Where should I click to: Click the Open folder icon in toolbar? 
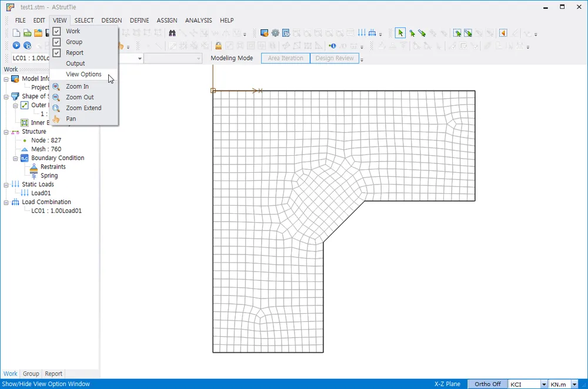(38, 33)
